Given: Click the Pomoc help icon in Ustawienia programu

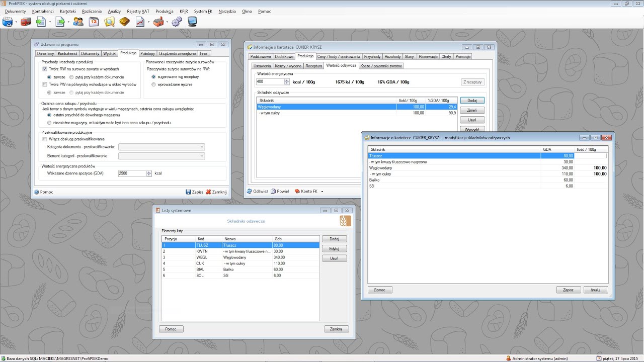Looking at the screenshot, I should 36,192.
